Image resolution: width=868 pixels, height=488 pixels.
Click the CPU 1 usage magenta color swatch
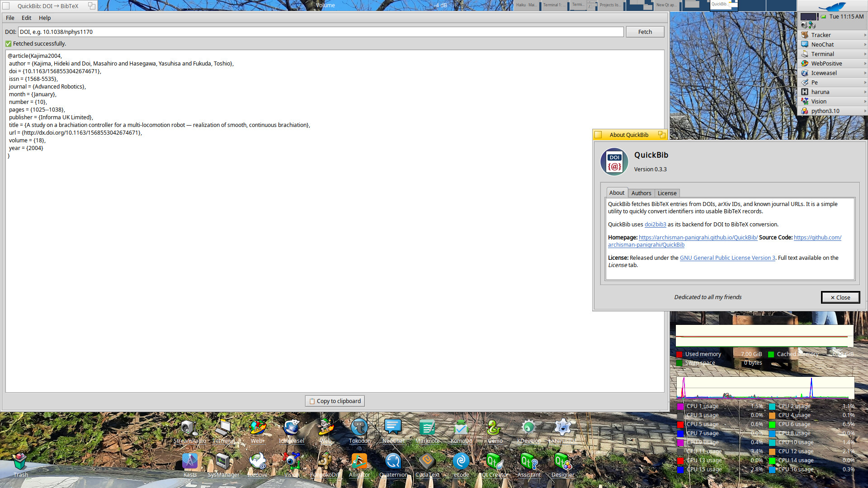pos(680,407)
